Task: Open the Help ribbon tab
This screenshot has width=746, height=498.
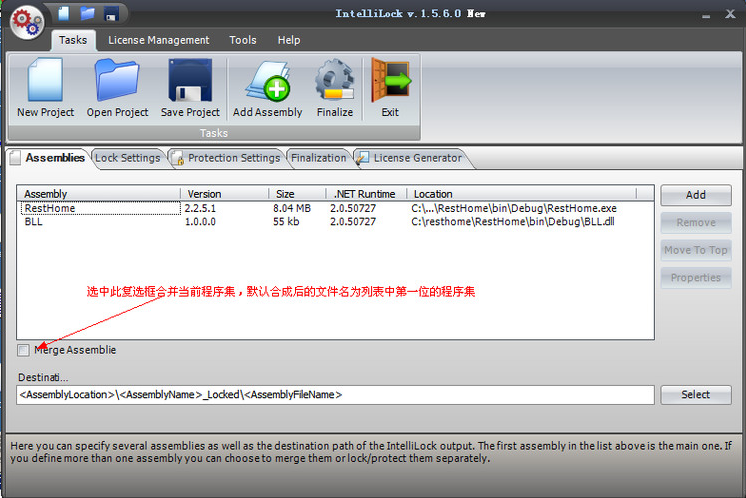Action: pos(289,40)
